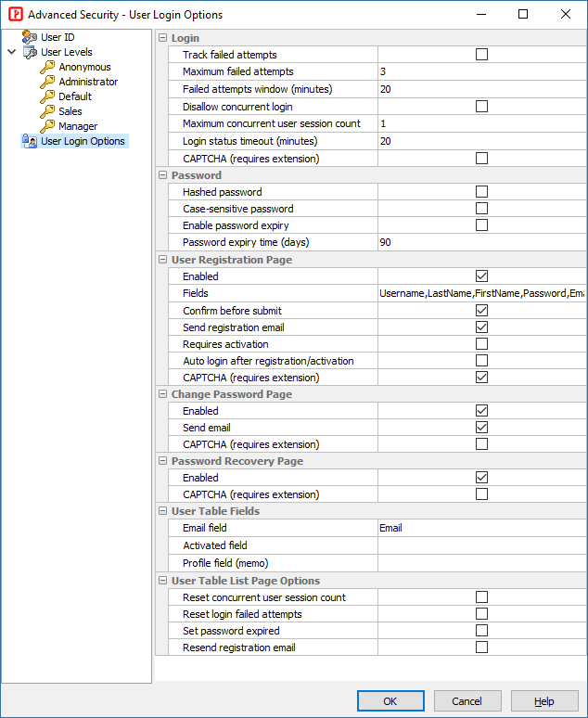Collapse the Login section
This screenshot has width=588, height=718.
coord(162,38)
